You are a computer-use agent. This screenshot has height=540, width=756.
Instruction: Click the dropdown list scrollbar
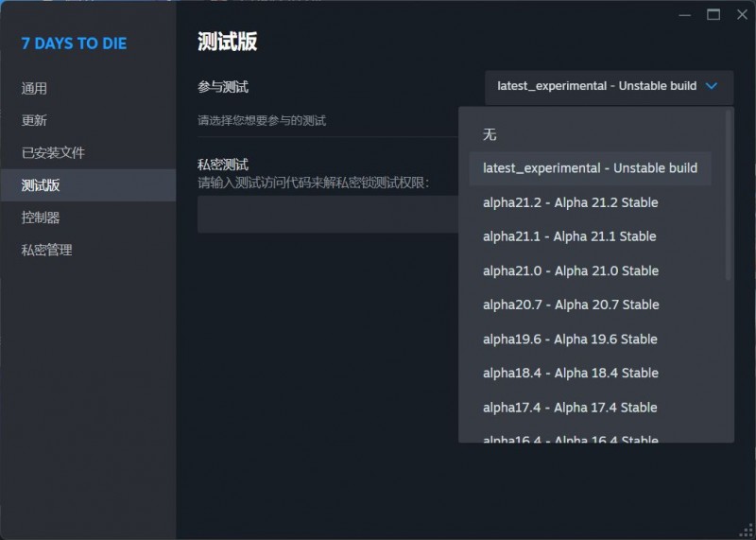[728, 195]
